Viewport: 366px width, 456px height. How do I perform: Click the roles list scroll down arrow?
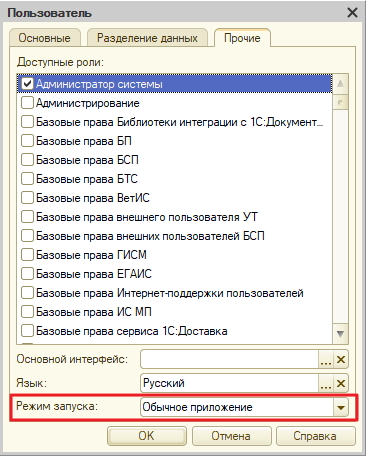tap(340, 334)
